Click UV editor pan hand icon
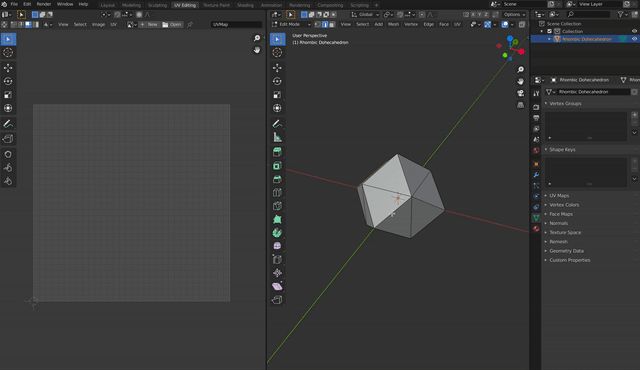The image size is (640, 370). pos(257,50)
